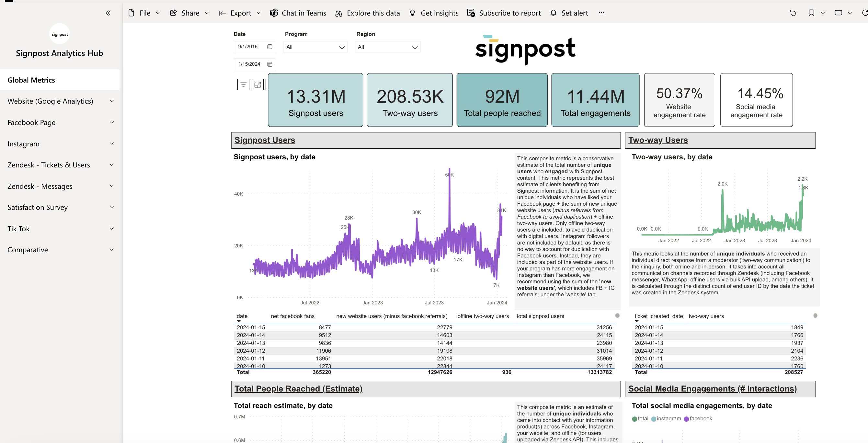Open the bookmarks icon in toolbar
Screen dimensions: 868x443
(x=811, y=13)
